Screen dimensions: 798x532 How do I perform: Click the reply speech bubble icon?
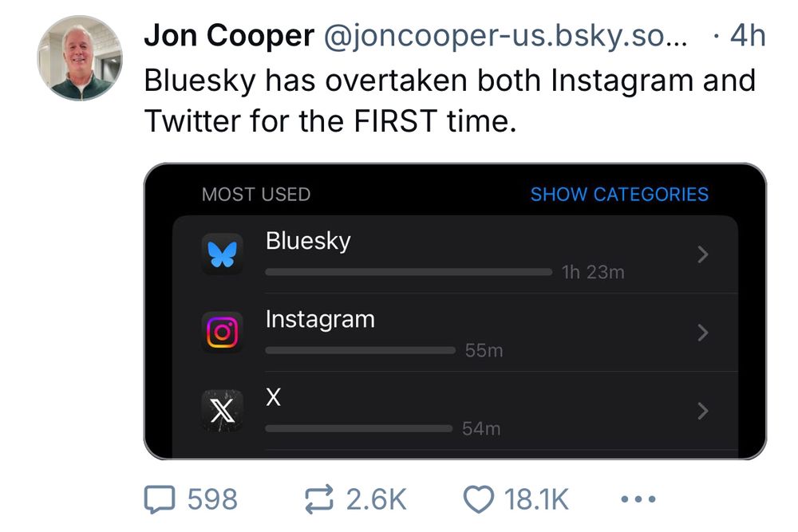point(160,499)
